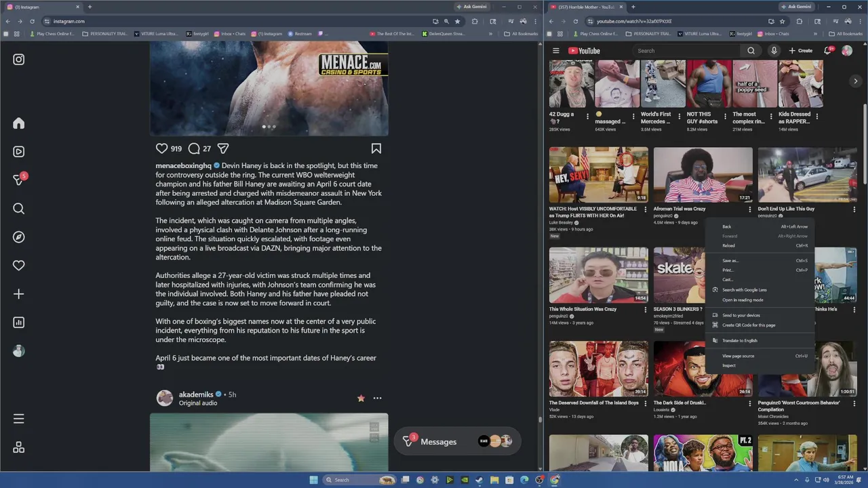Open the floating Messages panel
This screenshot has width=868, height=488.
click(458, 441)
